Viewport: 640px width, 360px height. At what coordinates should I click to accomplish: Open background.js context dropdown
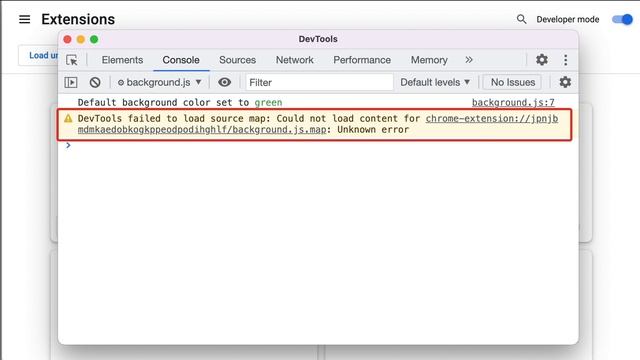tap(160, 82)
